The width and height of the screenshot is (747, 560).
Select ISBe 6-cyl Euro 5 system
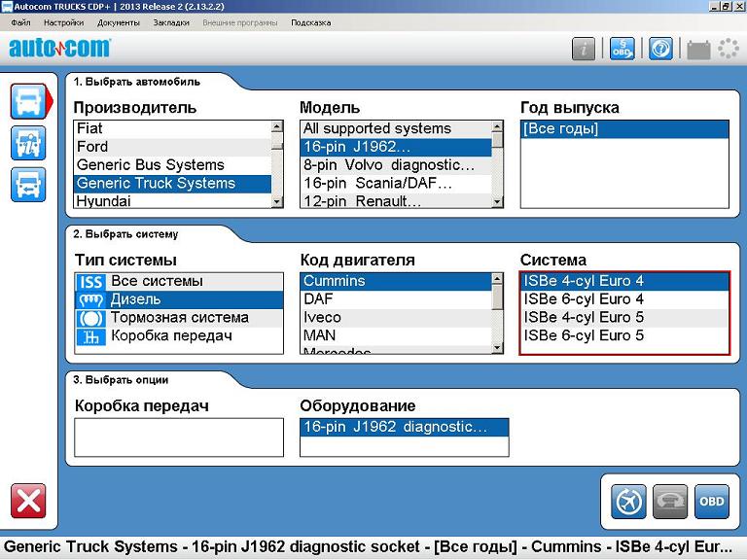(624, 335)
